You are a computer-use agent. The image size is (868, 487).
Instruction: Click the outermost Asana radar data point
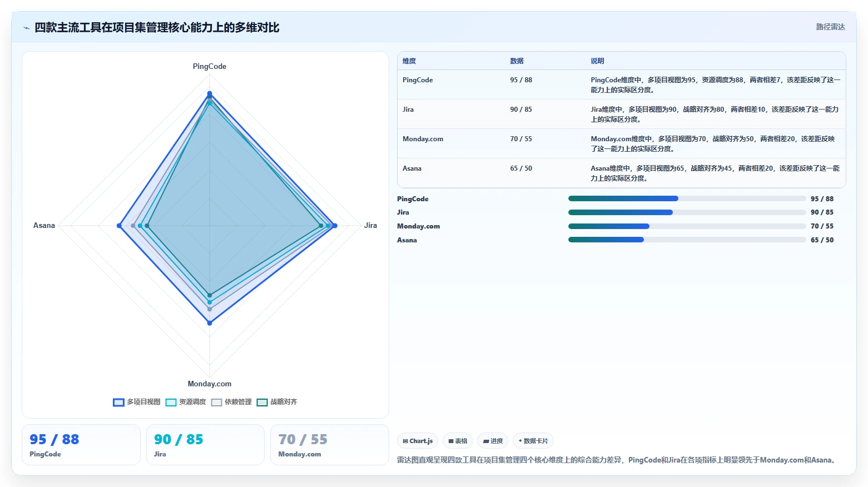[x=119, y=226]
